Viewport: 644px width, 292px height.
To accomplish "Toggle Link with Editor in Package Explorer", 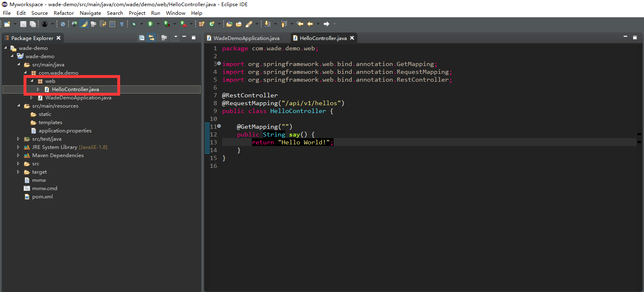I will (152, 38).
